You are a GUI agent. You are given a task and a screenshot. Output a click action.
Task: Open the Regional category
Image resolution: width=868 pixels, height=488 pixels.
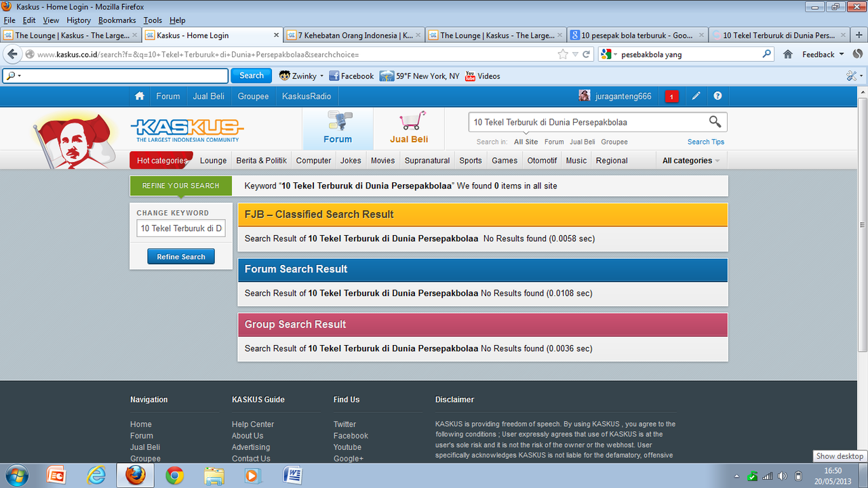pos(612,161)
